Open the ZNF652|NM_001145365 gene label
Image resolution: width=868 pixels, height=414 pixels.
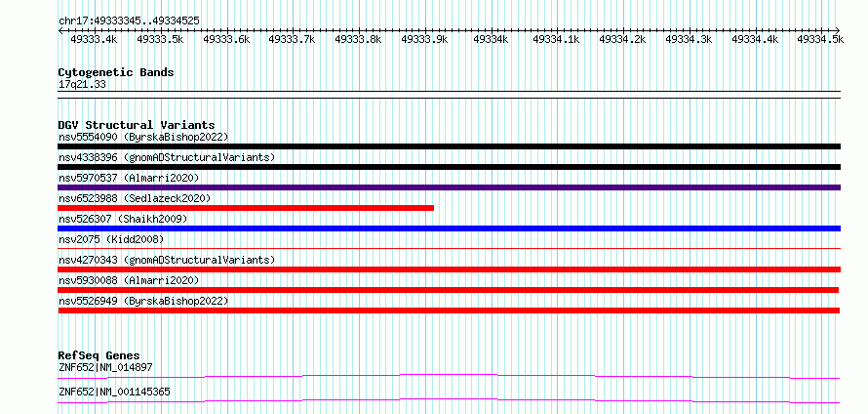(x=114, y=392)
